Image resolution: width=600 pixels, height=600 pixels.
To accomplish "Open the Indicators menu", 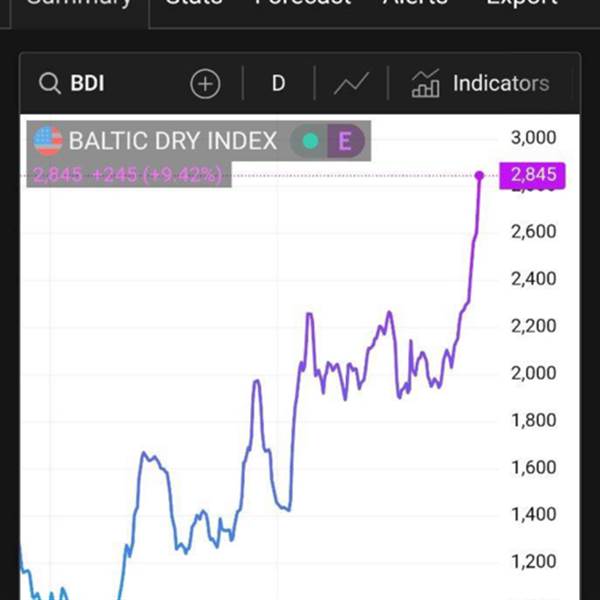I will point(500,84).
